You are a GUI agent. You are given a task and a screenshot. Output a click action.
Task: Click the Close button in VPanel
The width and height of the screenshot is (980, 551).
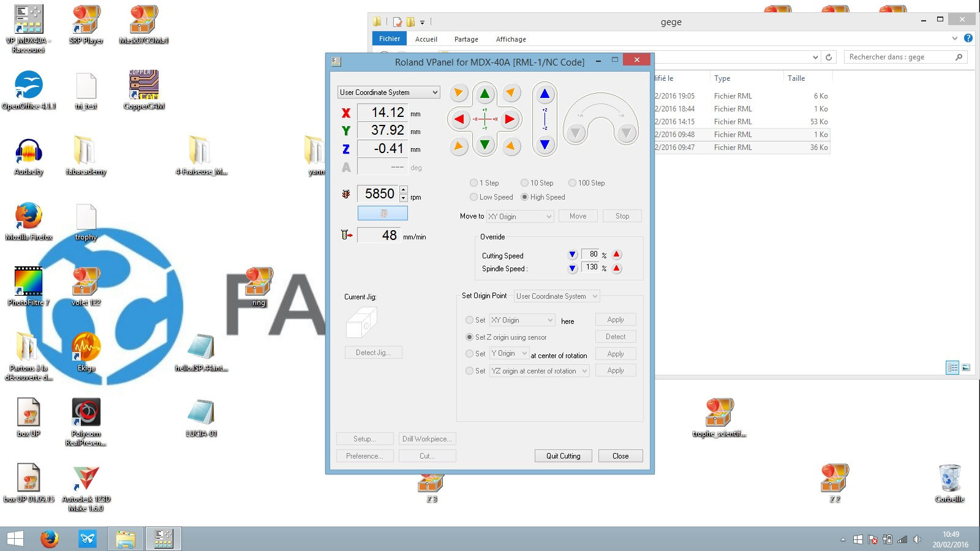click(x=620, y=456)
